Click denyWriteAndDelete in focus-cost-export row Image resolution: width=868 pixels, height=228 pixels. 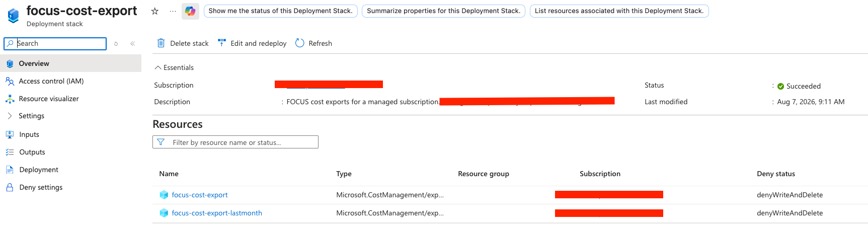790,195
